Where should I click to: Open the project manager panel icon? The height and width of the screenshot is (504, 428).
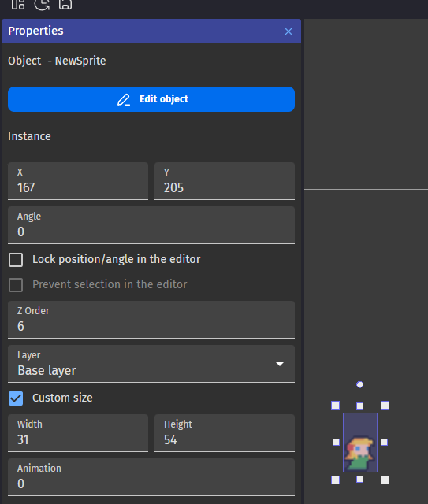(18, 4)
